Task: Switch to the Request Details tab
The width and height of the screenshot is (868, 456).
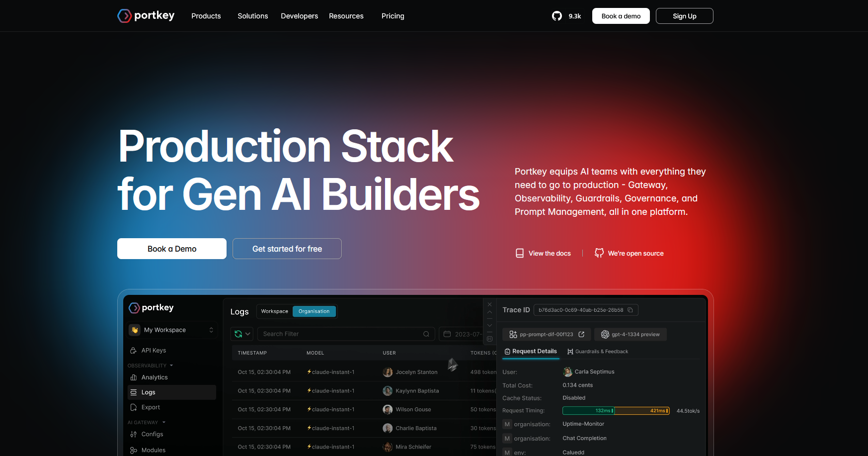Action: point(531,351)
